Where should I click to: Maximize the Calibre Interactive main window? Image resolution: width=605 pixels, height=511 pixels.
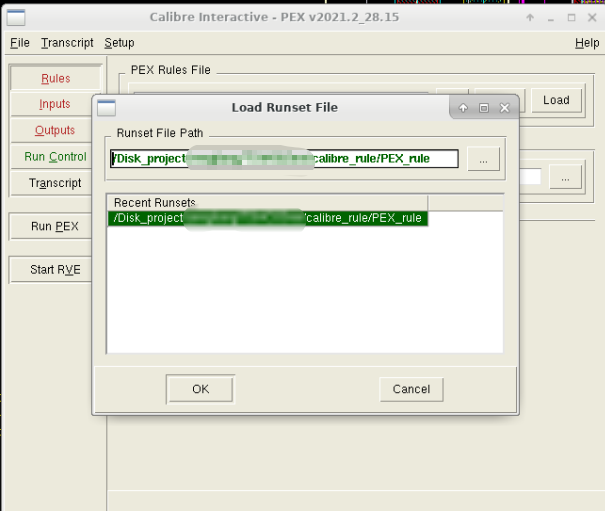571,17
